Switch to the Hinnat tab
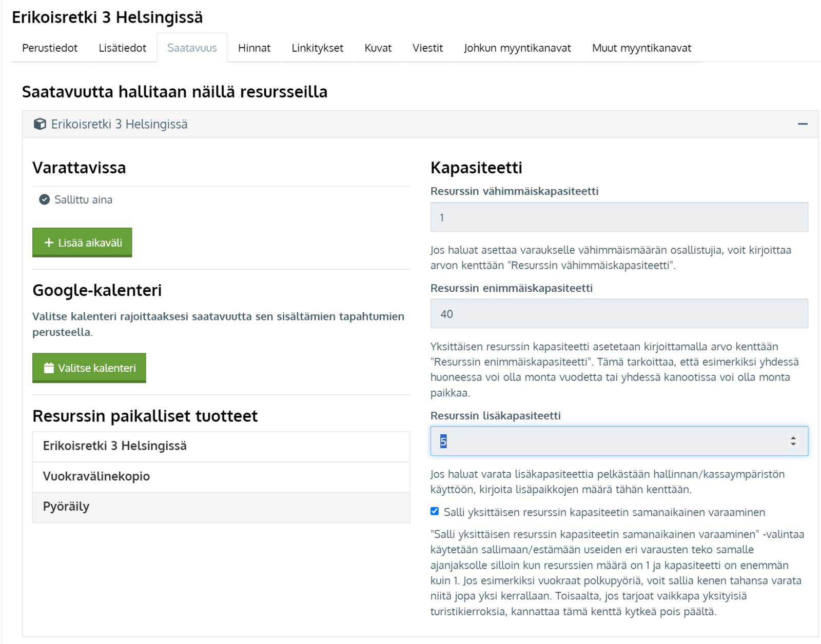The image size is (821, 644). click(254, 48)
